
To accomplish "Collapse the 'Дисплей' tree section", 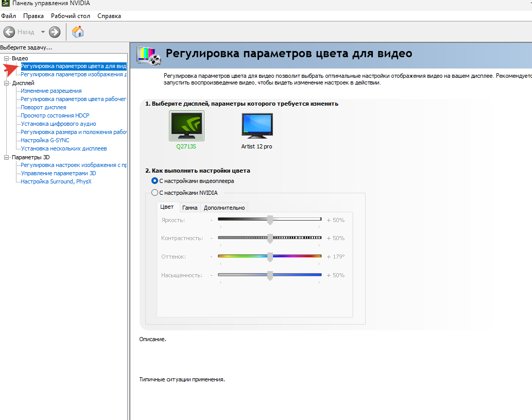I will tap(7, 83).
